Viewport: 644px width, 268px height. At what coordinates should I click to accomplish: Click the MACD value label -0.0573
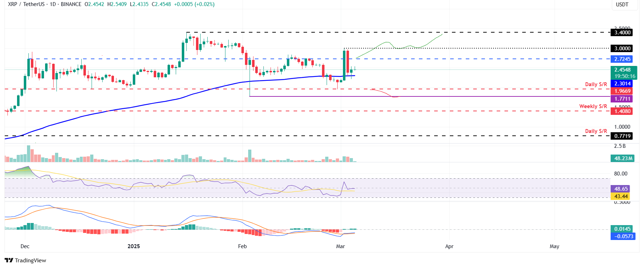tap(623, 236)
